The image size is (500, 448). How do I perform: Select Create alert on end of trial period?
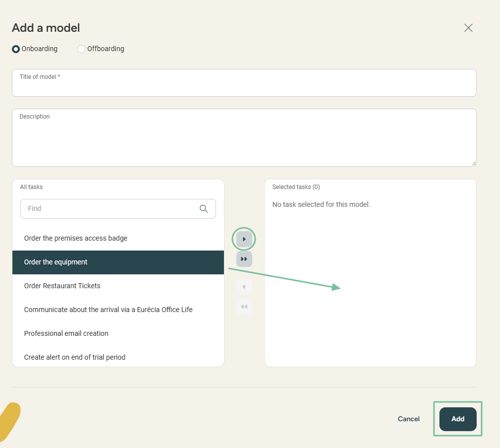pyautogui.click(x=74, y=357)
